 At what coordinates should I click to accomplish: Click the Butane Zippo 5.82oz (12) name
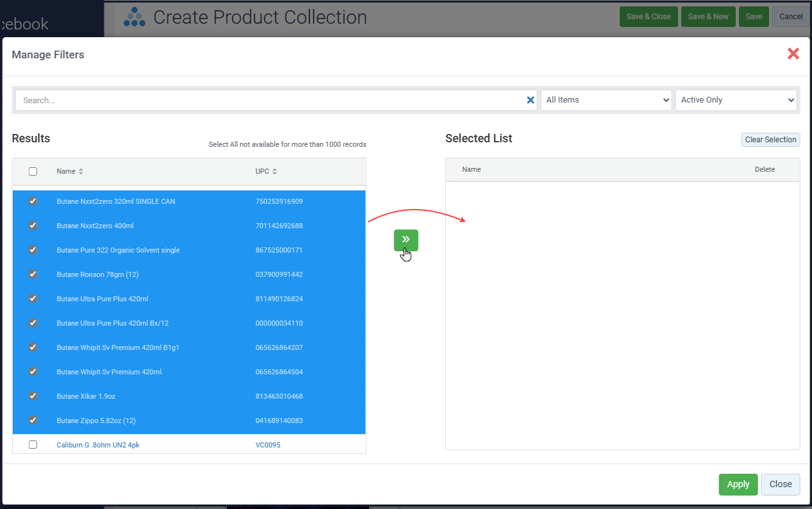[96, 421]
